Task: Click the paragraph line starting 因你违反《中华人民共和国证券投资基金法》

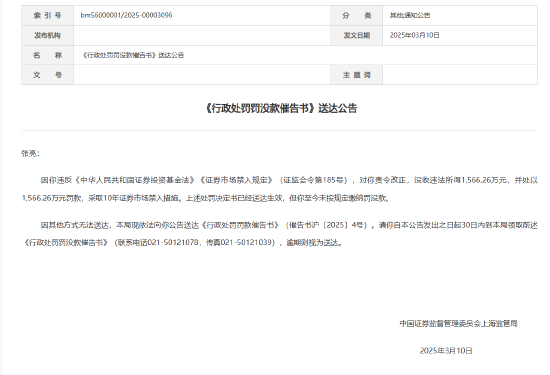Action: point(289,180)
